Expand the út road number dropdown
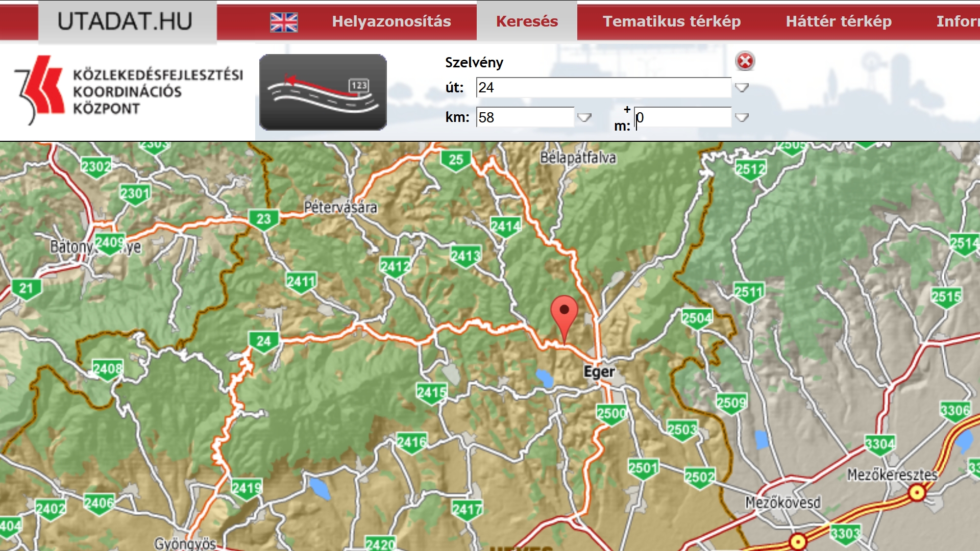 742,88
